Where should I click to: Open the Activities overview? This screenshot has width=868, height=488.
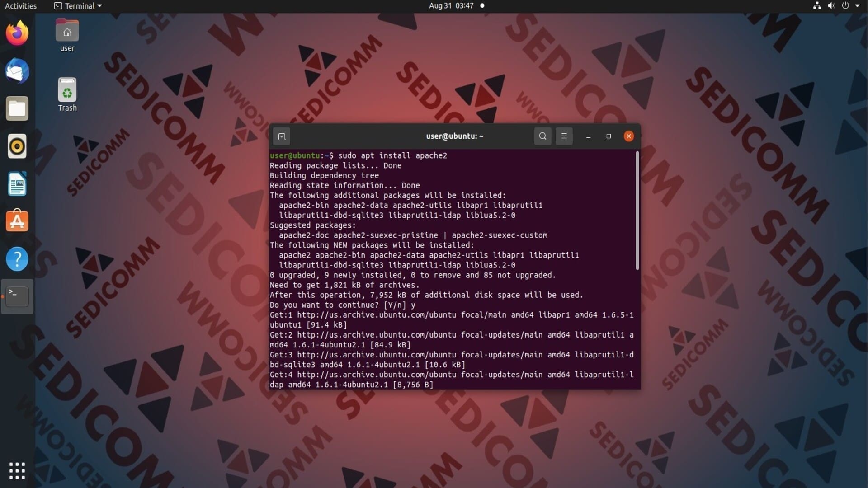coord(21,6)
